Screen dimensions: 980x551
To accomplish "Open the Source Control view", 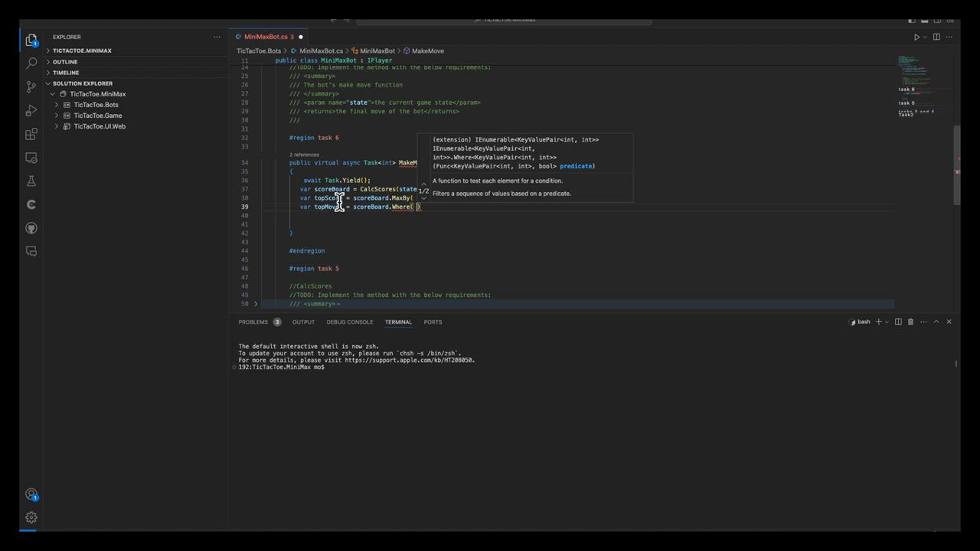I will pyautogui.click(x=31, y=87).
